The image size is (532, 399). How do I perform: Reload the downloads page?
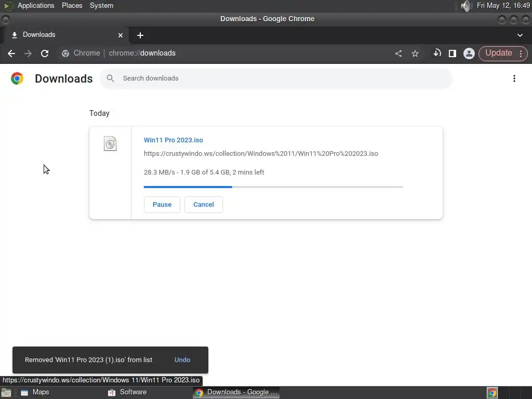coord(45,54)
